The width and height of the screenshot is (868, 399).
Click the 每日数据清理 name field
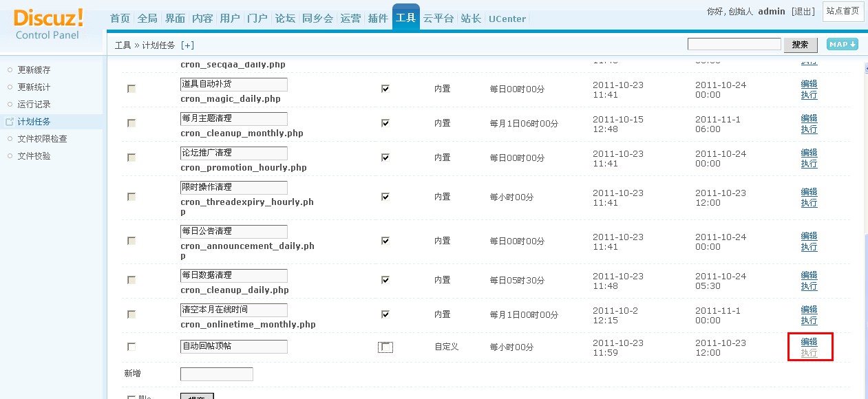(x=234, y=276)
